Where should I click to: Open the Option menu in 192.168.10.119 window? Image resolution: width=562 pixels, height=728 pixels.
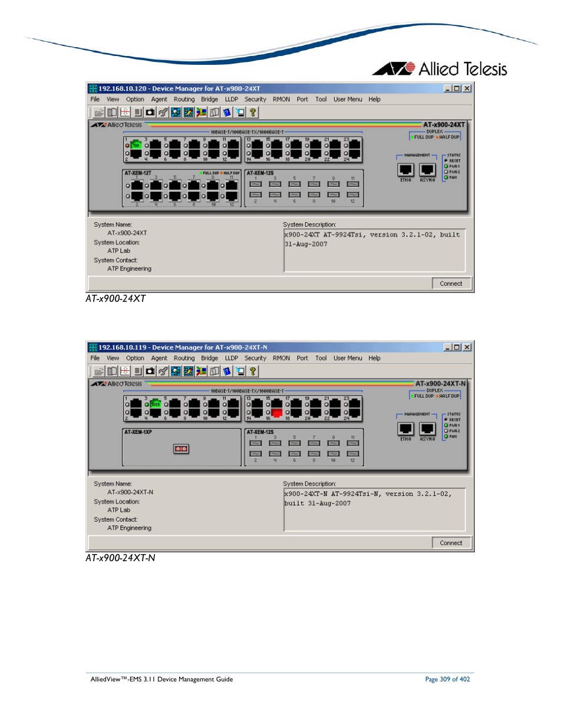point(135,358)
